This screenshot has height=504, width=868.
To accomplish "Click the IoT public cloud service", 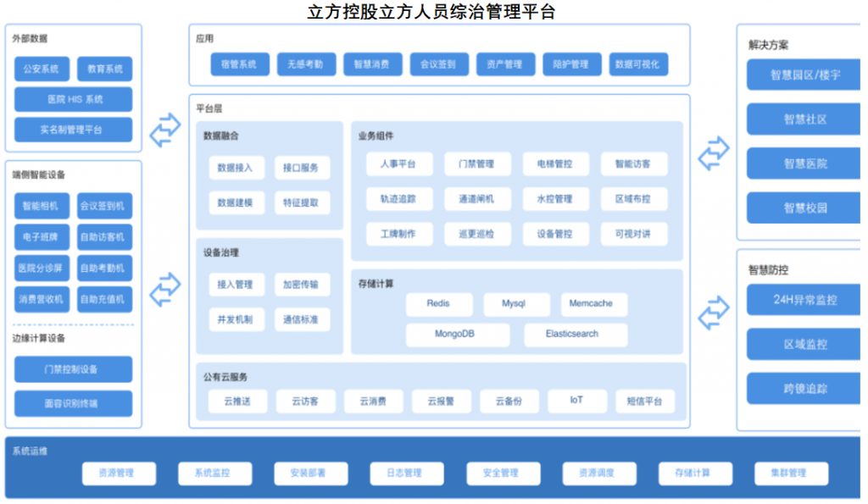I will [x=576, y=401].
